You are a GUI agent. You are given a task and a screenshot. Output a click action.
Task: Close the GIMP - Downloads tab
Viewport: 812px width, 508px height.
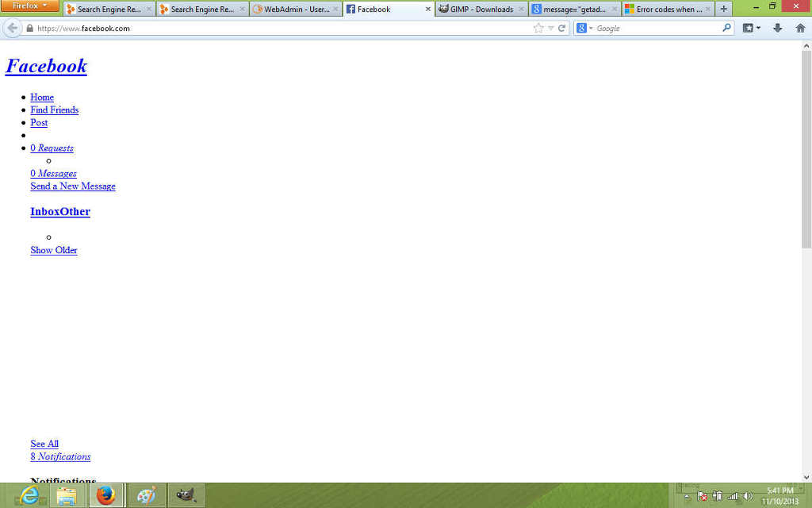point(521,10)
